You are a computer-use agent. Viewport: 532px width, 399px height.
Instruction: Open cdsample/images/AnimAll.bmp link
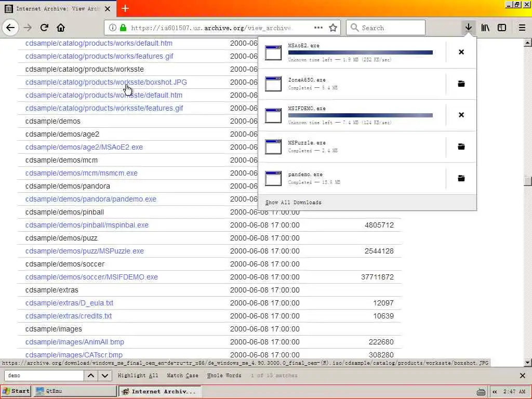[75, 342]
